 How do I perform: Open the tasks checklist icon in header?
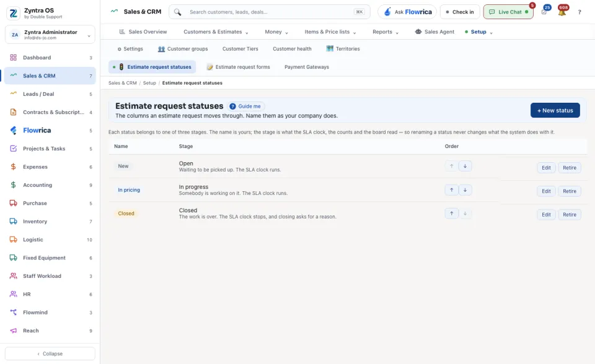[544, 12]
